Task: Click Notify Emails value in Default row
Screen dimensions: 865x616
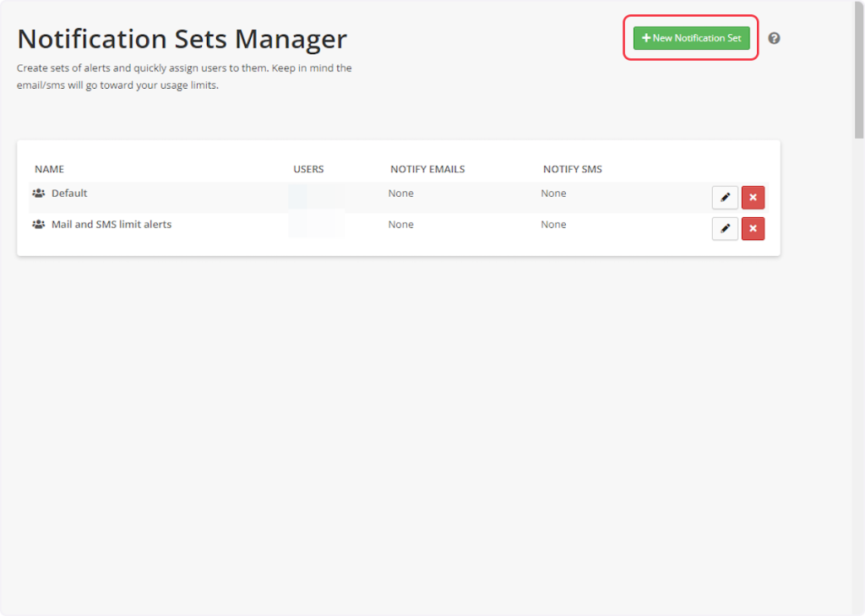Action: 401,194
